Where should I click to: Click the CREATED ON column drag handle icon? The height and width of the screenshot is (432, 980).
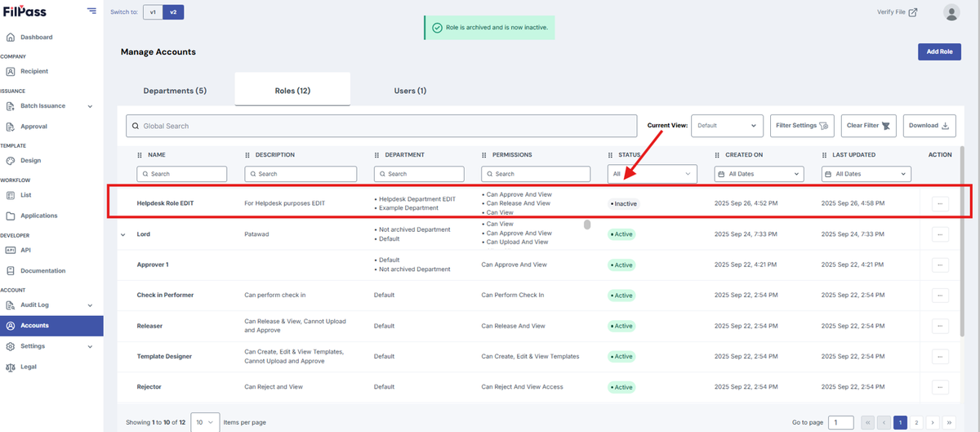coord(717,154)
